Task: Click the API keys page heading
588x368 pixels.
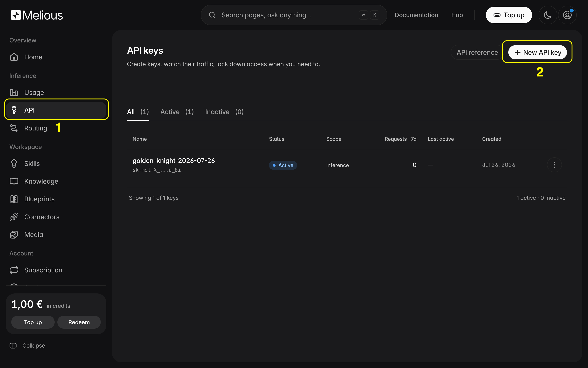Action: 145,51
